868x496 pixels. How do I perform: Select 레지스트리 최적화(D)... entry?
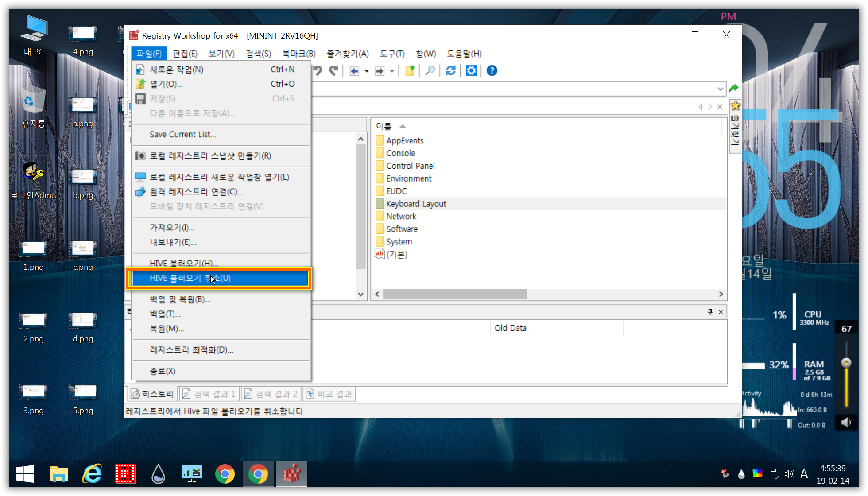[221, 350]
